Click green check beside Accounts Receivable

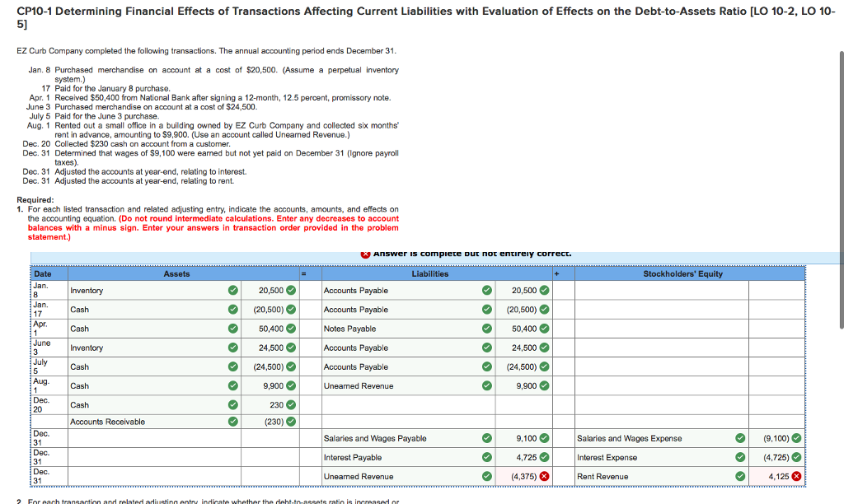coord(233,422)
